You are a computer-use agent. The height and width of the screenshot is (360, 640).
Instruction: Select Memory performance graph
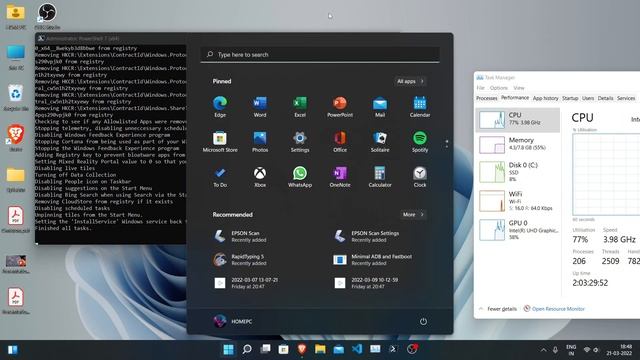(x=518, y=144)
